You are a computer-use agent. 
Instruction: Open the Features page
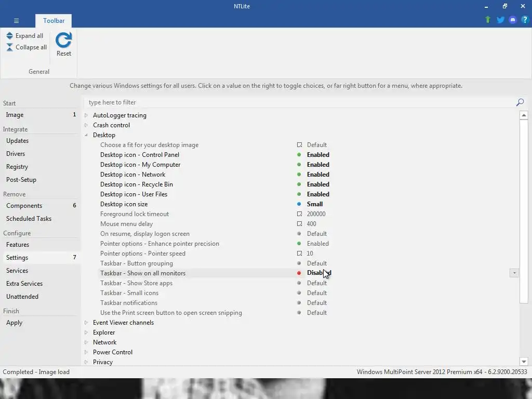41,244
